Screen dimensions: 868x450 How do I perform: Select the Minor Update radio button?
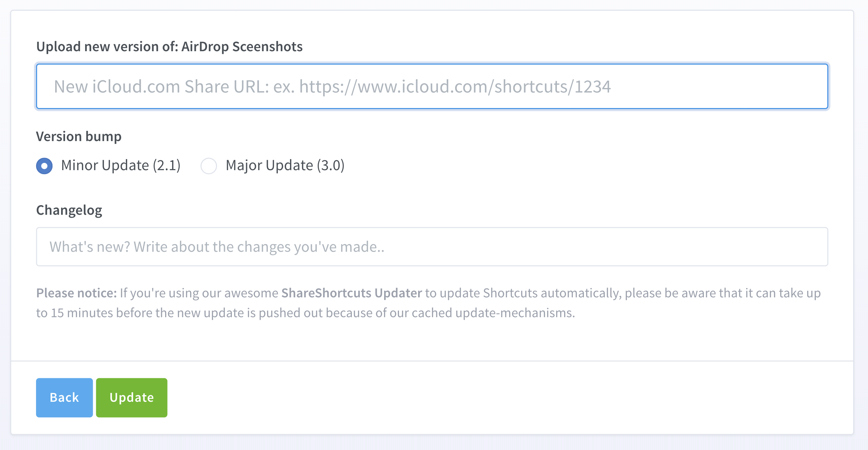[x=44, y=166]
